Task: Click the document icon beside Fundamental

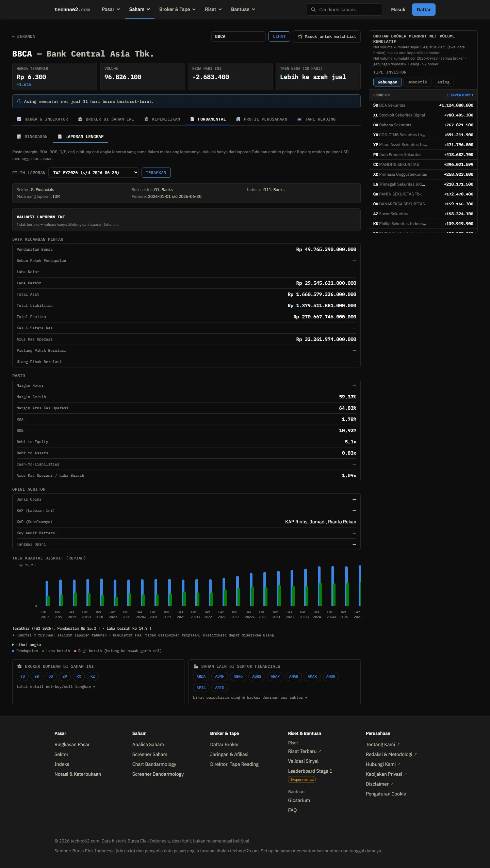Action: (x=192, y=119)
